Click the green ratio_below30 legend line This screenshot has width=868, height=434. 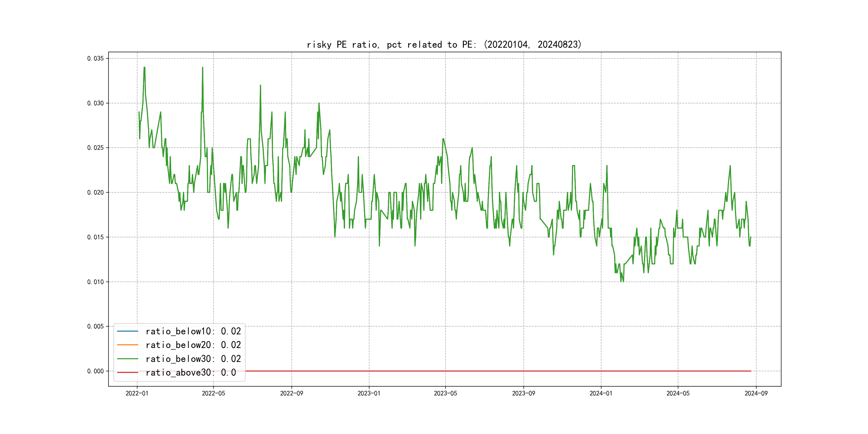[x=127, y=359]
